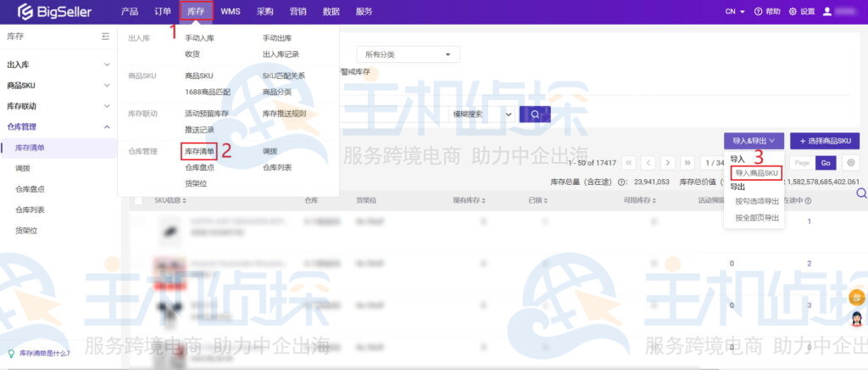Jump to last page arrow
The width and height of the screenshot is (868, 370).
coord(687,163)
